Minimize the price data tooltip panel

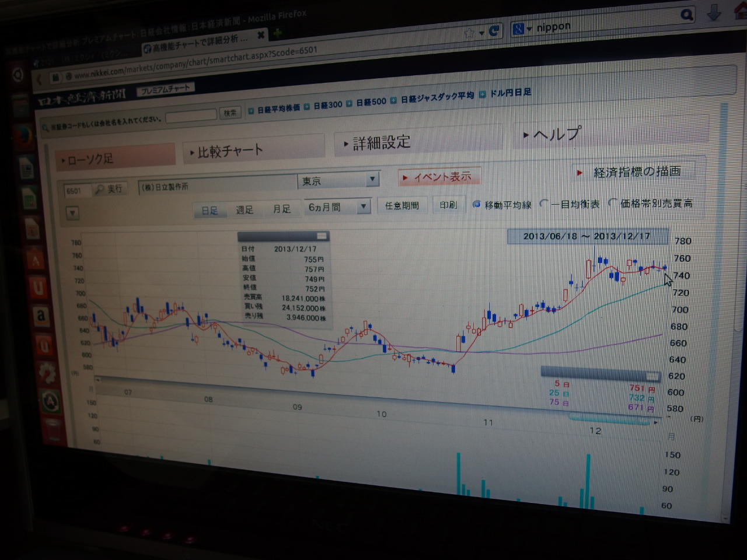(x=321, y=236)
